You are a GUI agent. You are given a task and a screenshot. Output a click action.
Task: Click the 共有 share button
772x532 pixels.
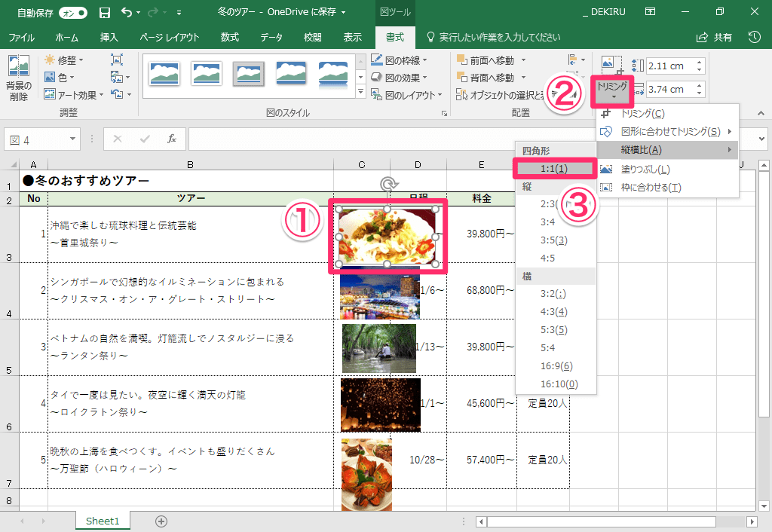point(715,38)
